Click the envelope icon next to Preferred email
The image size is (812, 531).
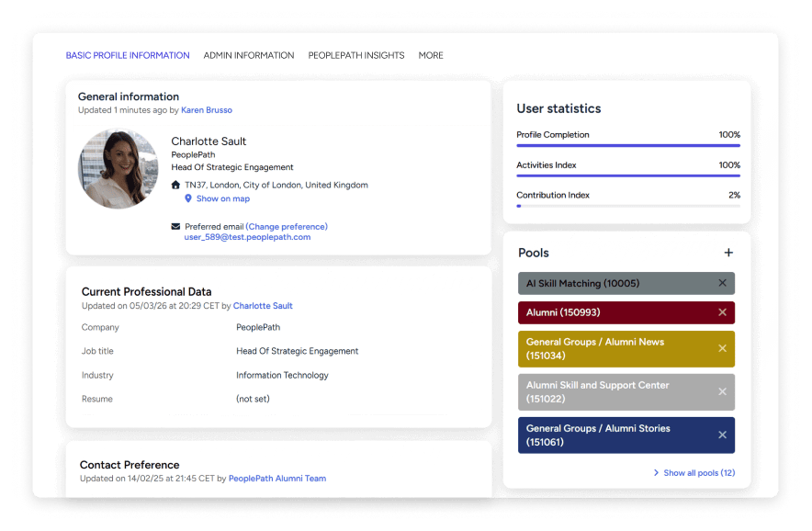pyautogui.click(x=177, y=227)
